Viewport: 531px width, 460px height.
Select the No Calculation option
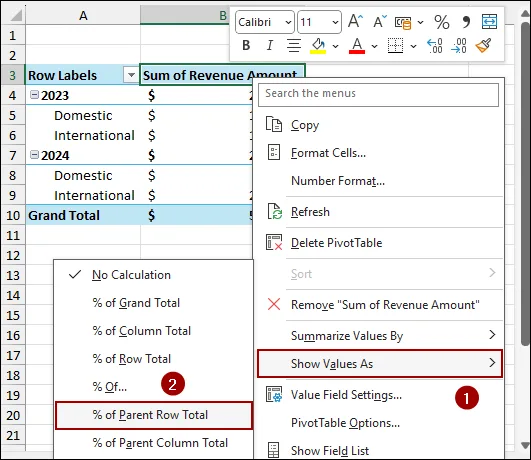click(x=154, y=275)
